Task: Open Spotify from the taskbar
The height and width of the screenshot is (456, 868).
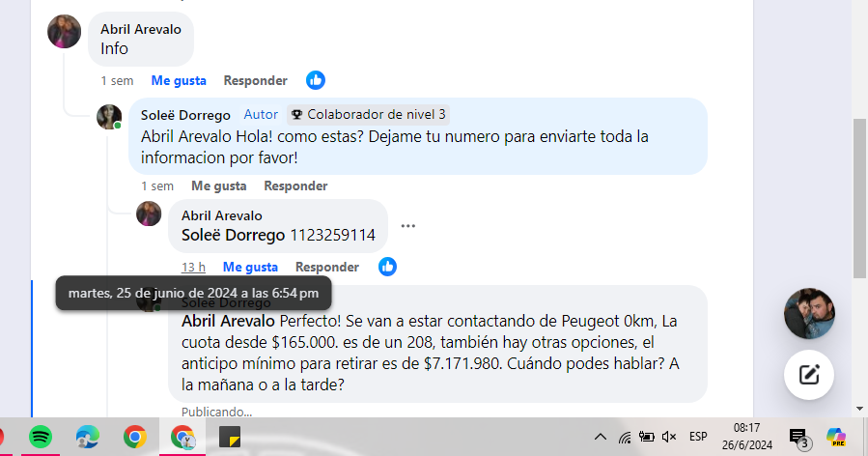Action: [x=41, y=438]
